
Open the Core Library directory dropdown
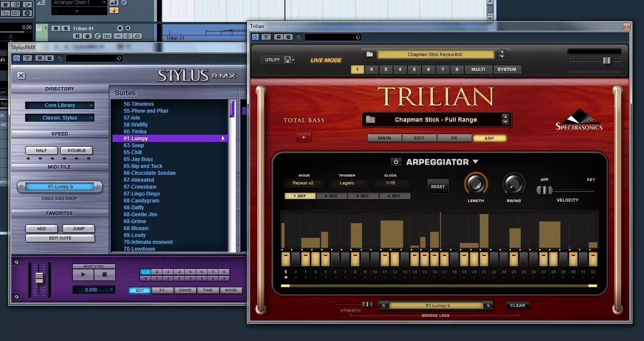pyautogui.click(x=59, y=105)
